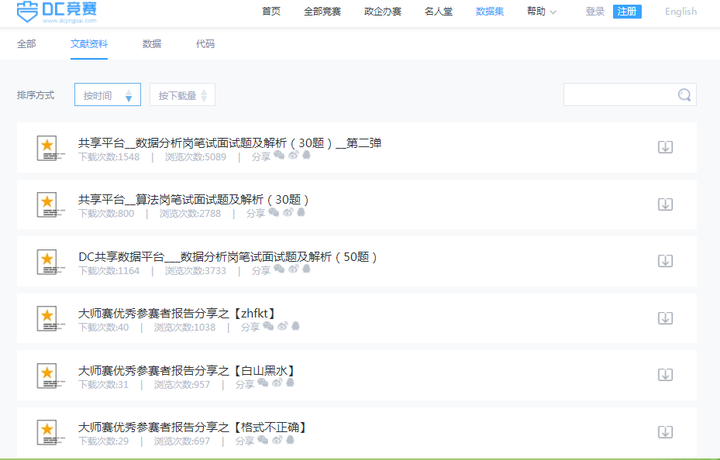The width and height of the screenshot is (720, 460).
Task: Share 白山黑水 report via Weibo icon
Action: tap(276, 383)
